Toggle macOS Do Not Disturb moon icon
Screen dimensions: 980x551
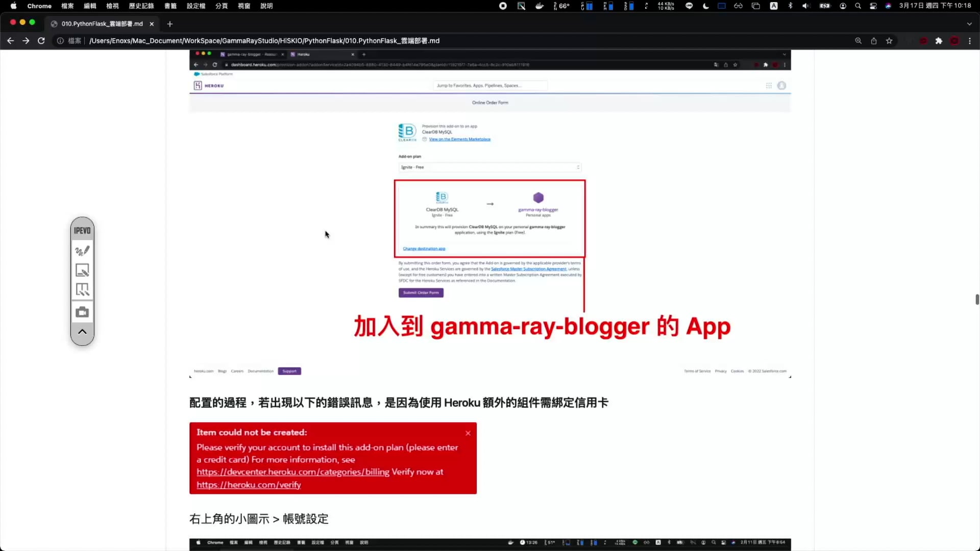[706, 6]
